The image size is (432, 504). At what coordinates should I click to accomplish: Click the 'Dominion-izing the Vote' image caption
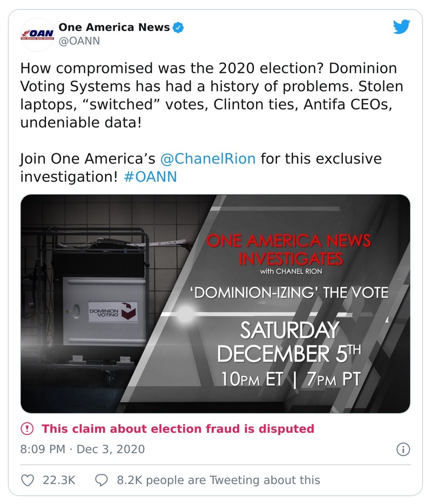[x=291, y=293]
